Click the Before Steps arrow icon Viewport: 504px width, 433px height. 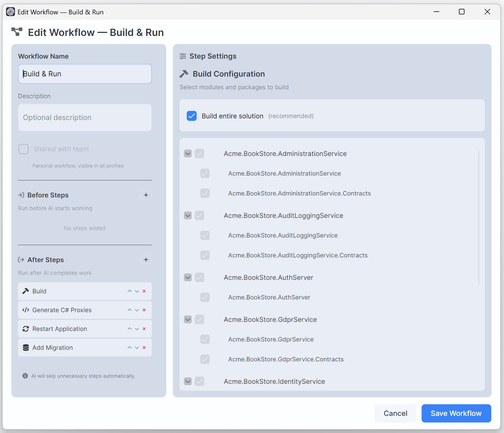[x=21, y=195]
